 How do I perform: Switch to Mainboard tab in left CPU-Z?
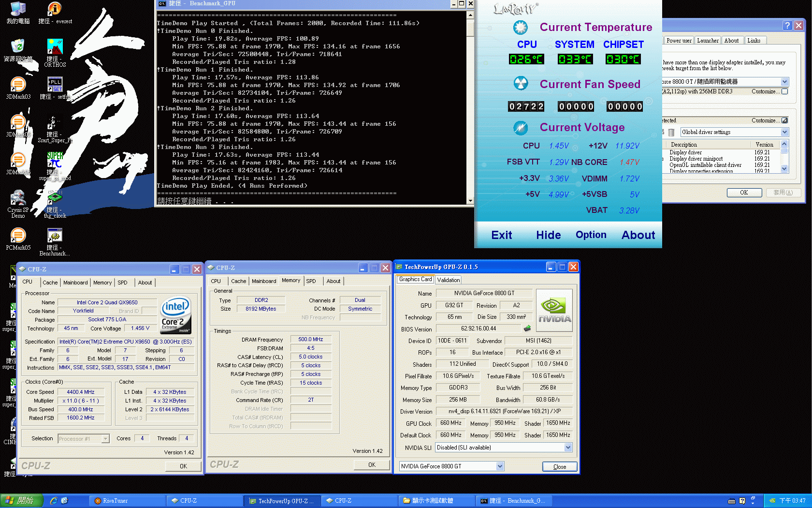coord(75,283)
